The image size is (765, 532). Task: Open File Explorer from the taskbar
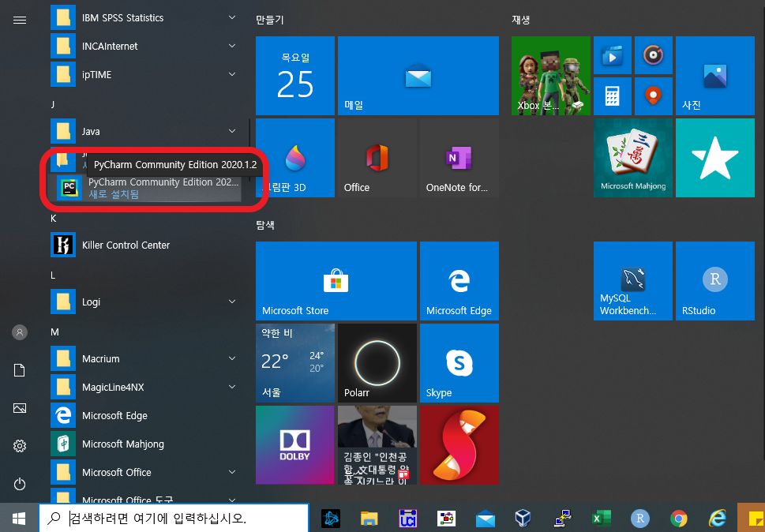369,519
